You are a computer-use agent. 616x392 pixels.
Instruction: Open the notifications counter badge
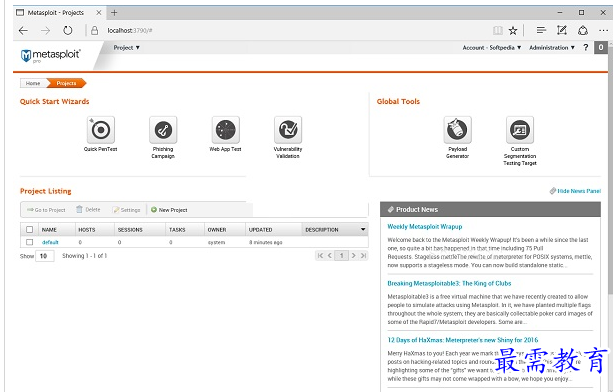(x=601, y=48)
